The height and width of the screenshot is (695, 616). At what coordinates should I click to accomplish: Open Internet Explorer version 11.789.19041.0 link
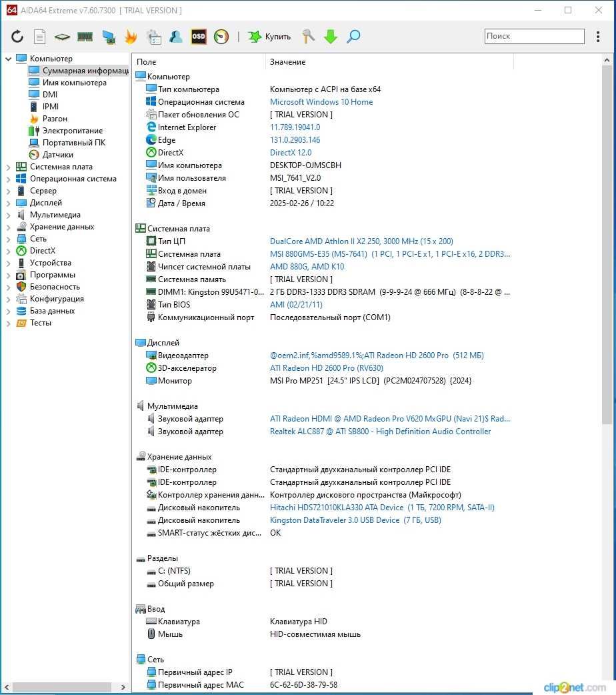[295, 127]
